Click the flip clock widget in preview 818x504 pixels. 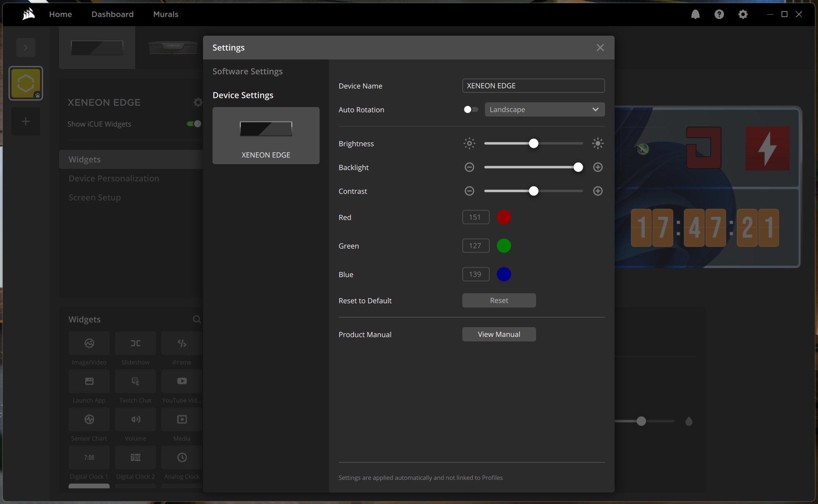click(705, 228)
